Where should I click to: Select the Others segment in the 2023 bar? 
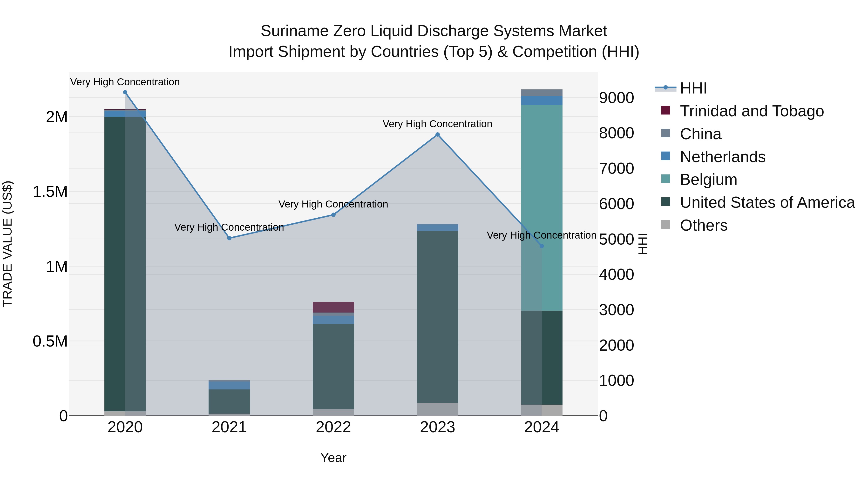point(437,409)
